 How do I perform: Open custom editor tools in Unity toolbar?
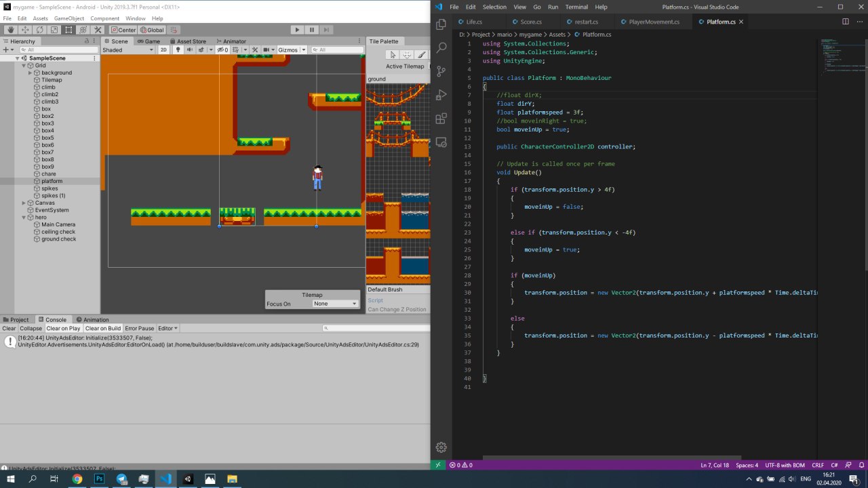[x=98, y=30]
